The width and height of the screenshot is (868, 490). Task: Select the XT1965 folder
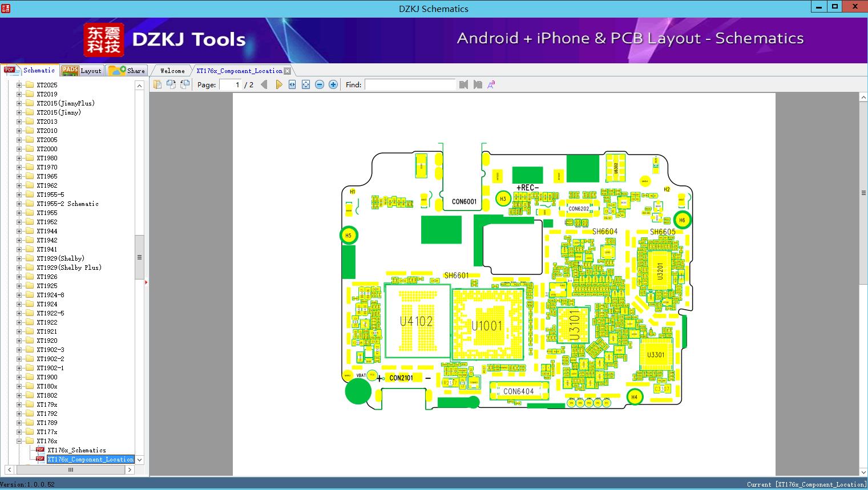click(47, 176)
